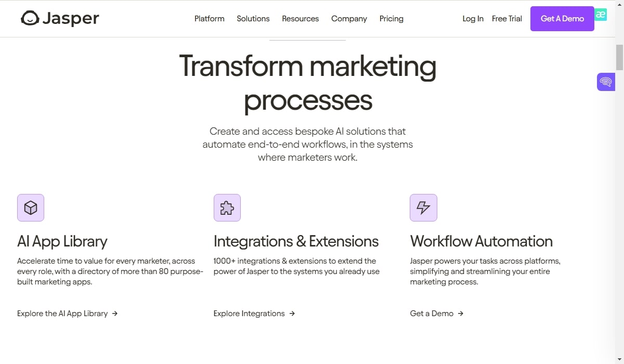Click the Integrations puzzle piece icon
The height and width of the screenshot is (364, 624).
(x=227, y=208)
